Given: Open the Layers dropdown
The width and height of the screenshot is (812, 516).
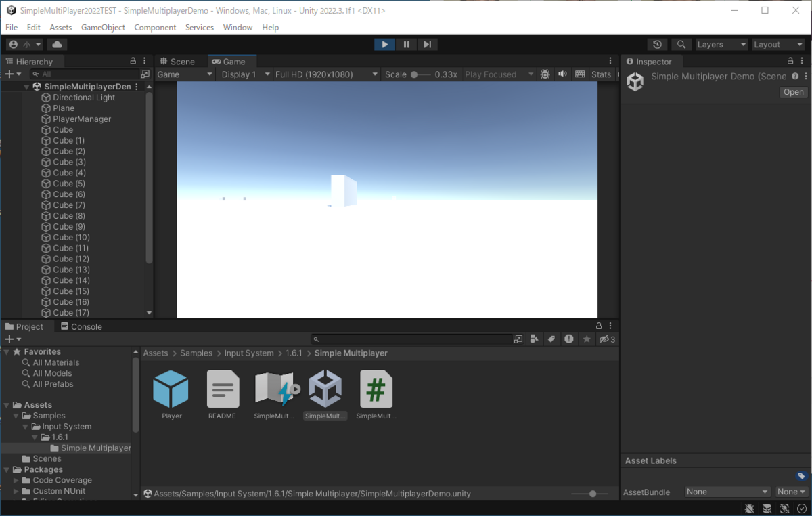Looking at the screenshot, I should coord(721,45).
